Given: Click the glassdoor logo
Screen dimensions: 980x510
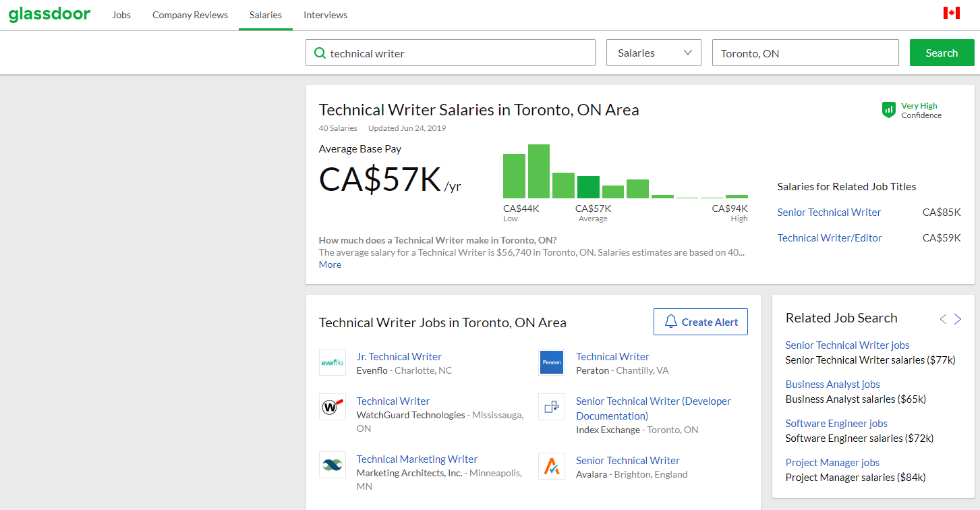Looking at the screenshot, I should click(49, 14).
